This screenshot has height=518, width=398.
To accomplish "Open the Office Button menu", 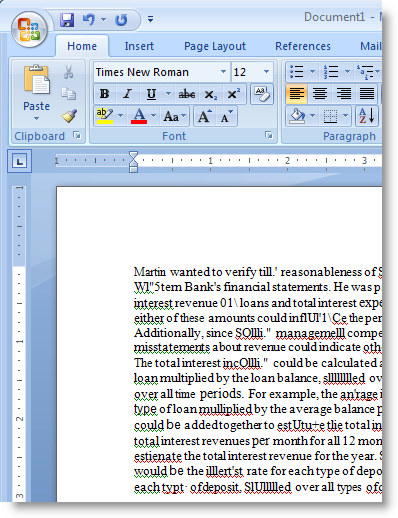I will (29, 29).
